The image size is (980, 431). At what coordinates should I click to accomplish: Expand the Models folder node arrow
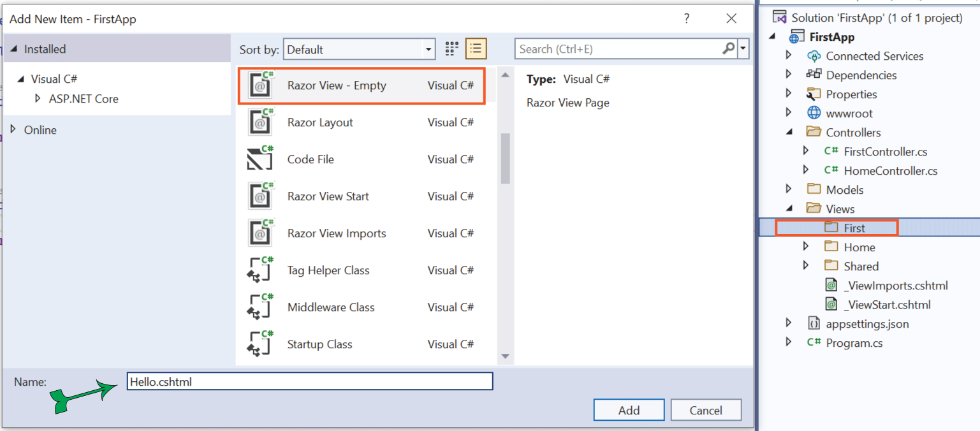pyautogui.click(x=789, y=189)
